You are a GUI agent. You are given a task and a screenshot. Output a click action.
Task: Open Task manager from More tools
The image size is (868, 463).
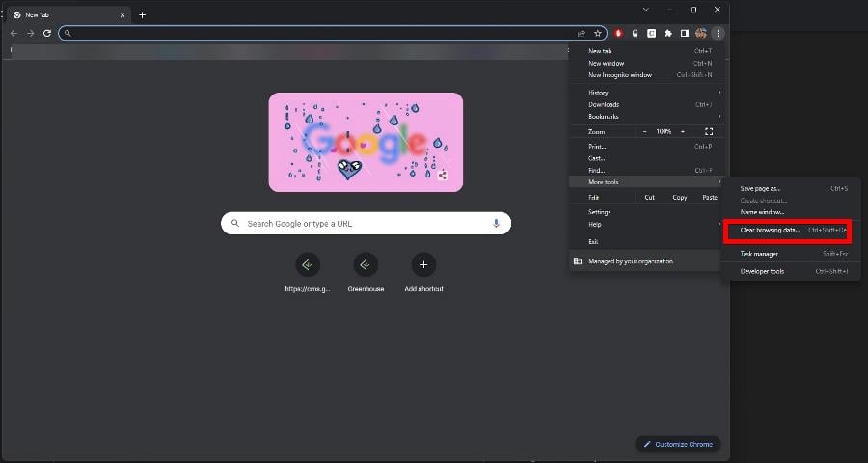[x=792, y=254]
